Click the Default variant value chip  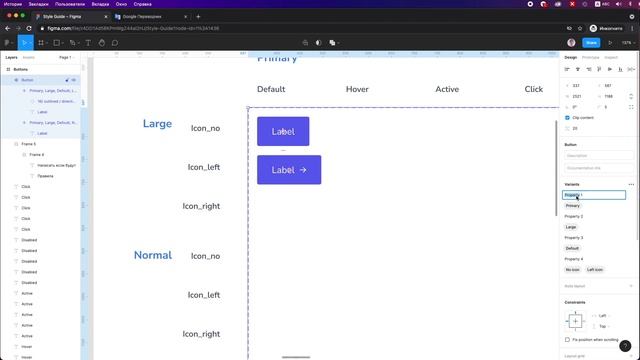(572, 248)
